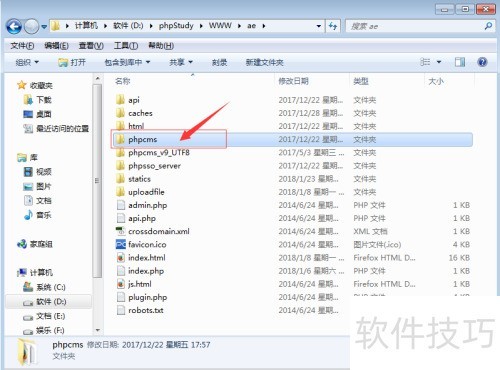Open the 图片 library
Image resolution: width=500 pixels, height=370 pixels.
point(38,186)
